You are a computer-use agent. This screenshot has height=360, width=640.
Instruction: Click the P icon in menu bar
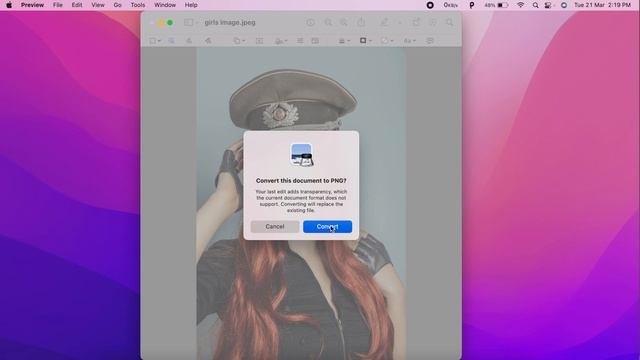[x=471, y=5]
